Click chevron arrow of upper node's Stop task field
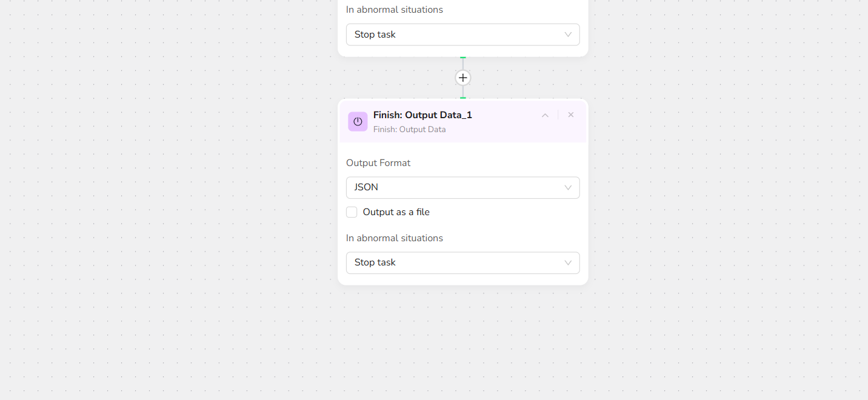The image size is (868, 400). tap(568, 35)
